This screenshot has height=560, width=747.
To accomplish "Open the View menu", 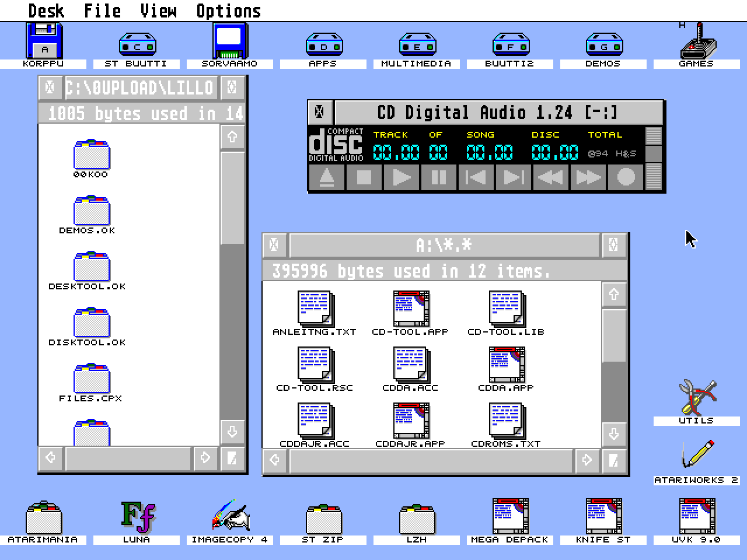I will pyautogui.click(x=158, y=10).
